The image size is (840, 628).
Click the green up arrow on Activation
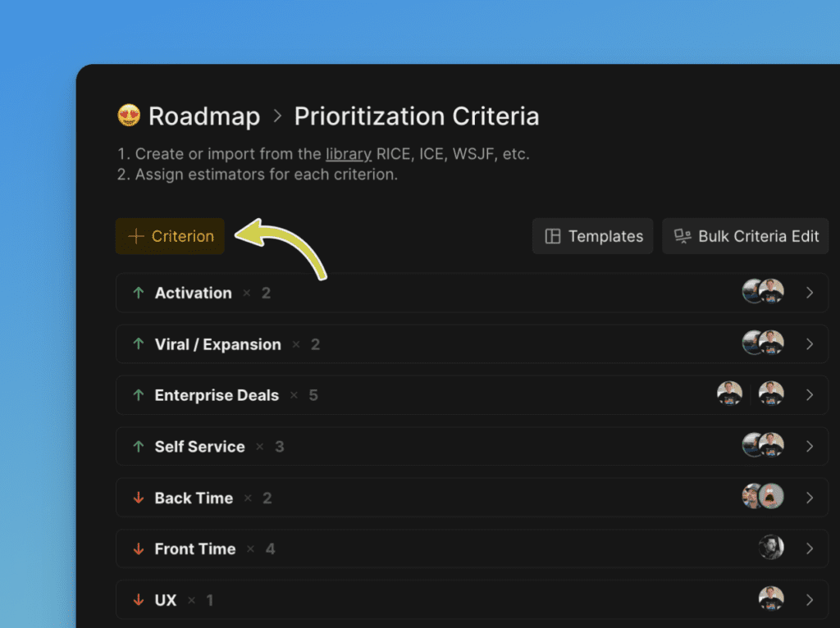tap(138, 293)
